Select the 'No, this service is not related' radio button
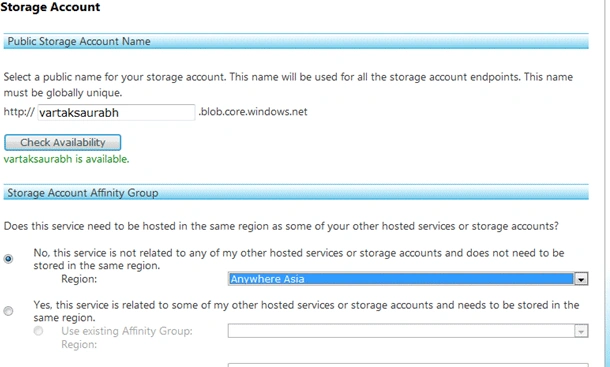The image size is (610, 367). tap(8, 259)
